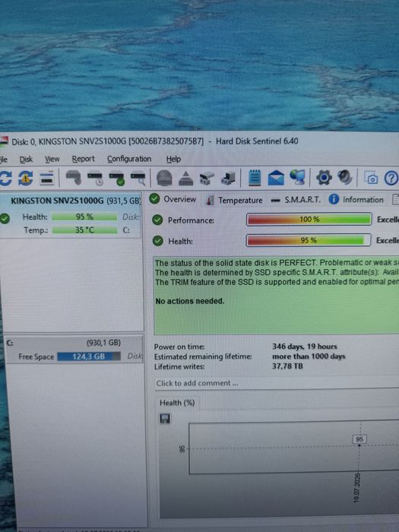This screenshot has height=532, width=399.
Task: Switch to the Information tab
Action: click(x=356, y=199)
